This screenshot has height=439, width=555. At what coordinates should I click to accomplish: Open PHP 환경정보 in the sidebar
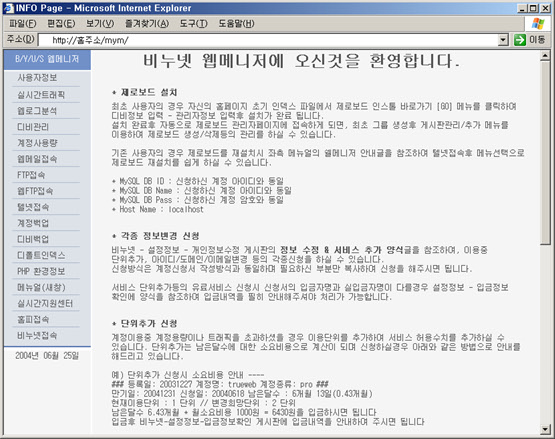pos(41,271)
